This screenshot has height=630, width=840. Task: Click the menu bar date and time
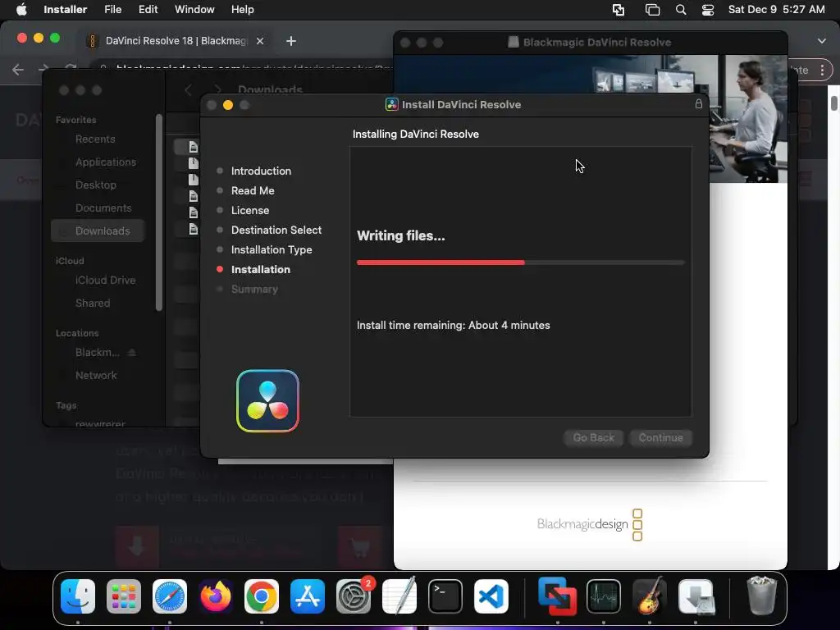tap(776, 10)
